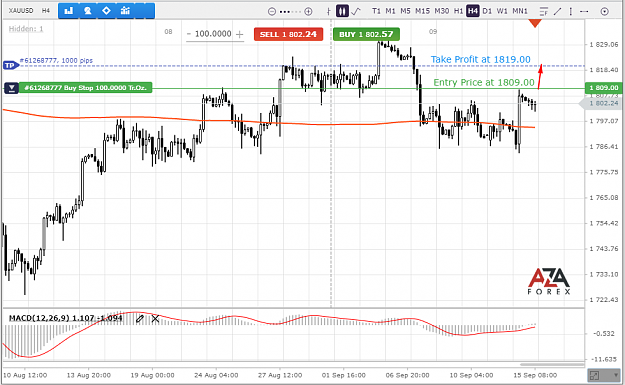Click the dropdown arrow at bottom right corner
Image resolution: width=625 pixels, height=385 pixels.
[617, 375]
